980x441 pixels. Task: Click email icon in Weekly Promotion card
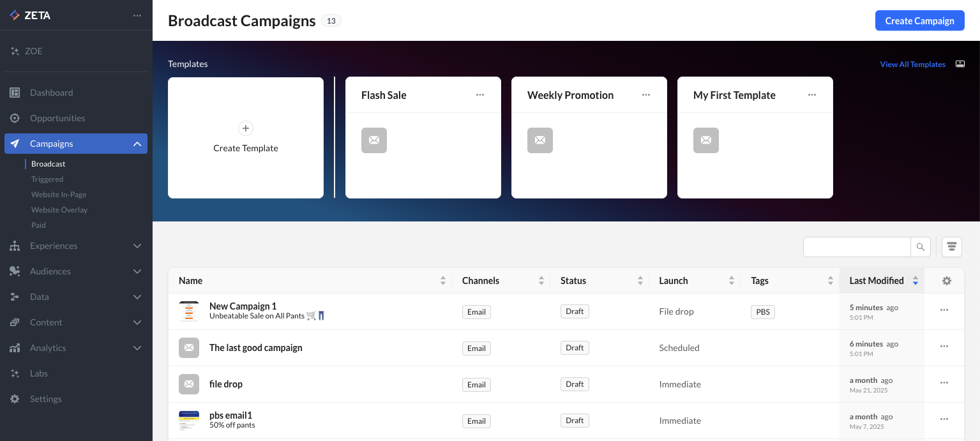pyautogui.click(x=540, y=140)
